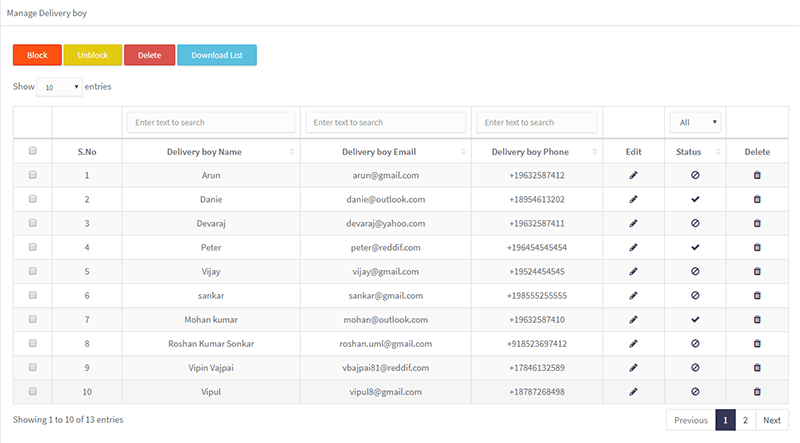Edit sankar's entry
This screenshot has height=443, width=800.
[633, 296]
